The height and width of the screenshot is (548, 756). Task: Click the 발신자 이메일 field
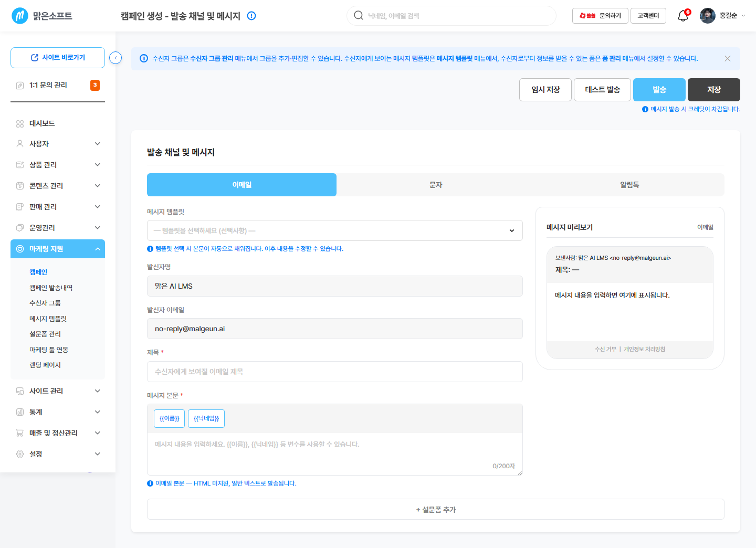335,329
